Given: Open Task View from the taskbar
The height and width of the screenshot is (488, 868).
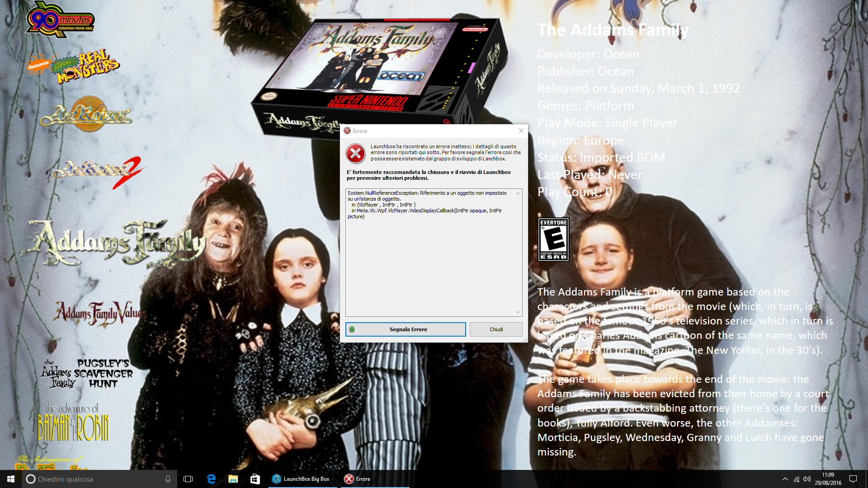Looking at the screenshot, I should [188, 479].
